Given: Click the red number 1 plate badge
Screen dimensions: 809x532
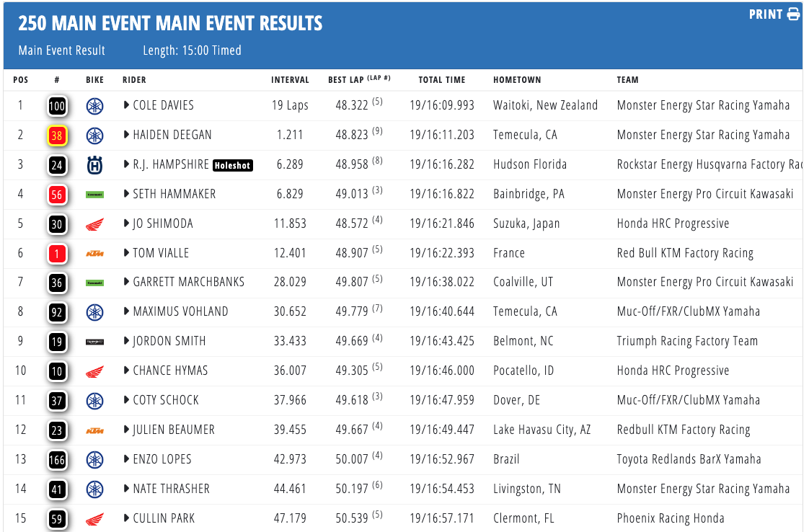Looking at the screenshot, I should pos(57,254).
